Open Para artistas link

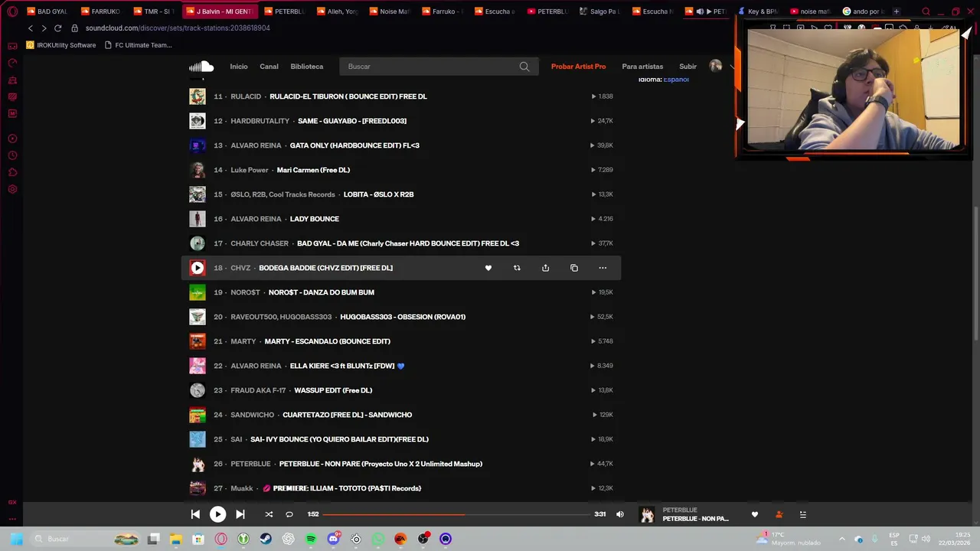tap(642, 67)
